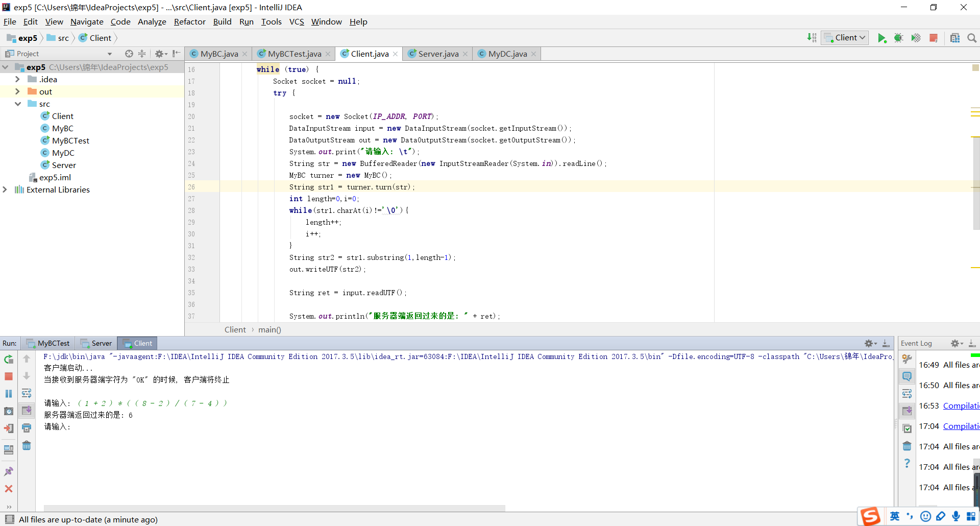Click the Run console horizontal scrollbar
Screen dimensions: 980x526
point(275,508)
